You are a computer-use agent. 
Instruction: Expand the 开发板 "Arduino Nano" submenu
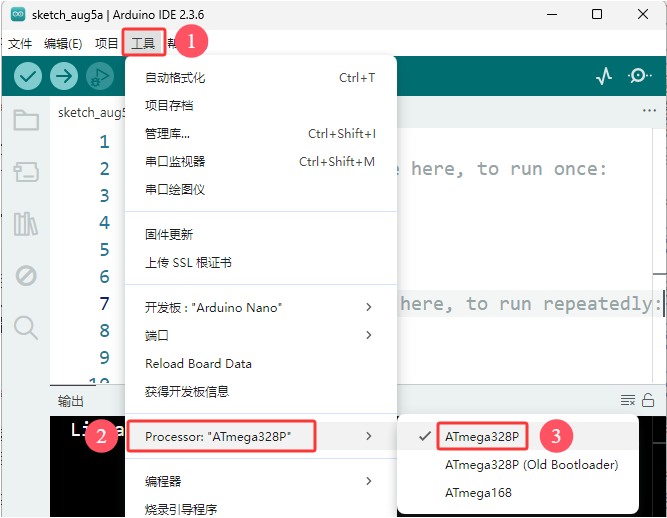[x=261, y=307]
